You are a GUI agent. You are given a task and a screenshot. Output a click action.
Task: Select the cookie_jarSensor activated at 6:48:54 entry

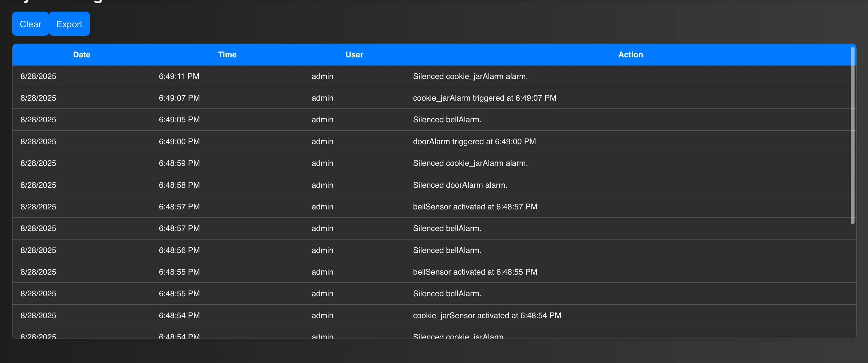tap(487, 315)
